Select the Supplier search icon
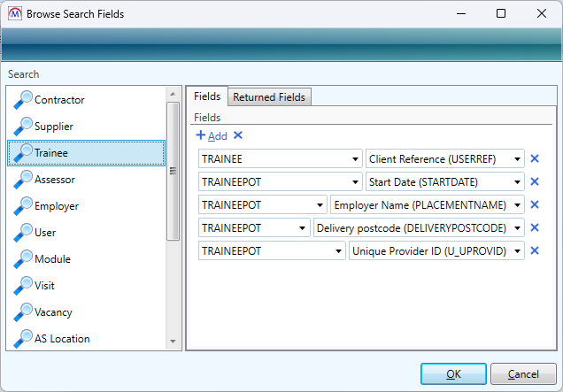The image size is (563, 392). point(21,126)
